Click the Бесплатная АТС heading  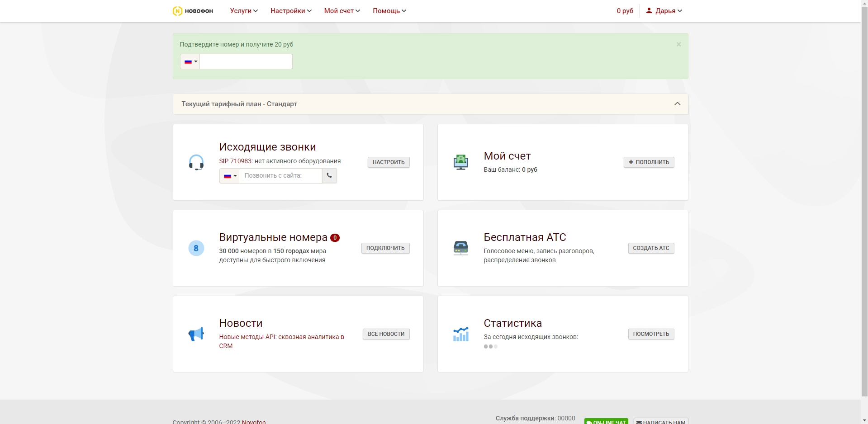(525, 237)
